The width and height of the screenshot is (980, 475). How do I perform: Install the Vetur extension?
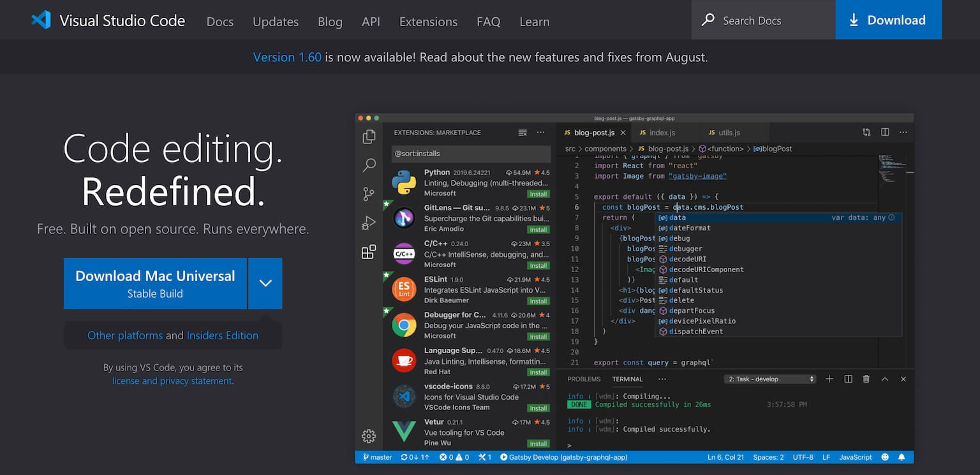538,444
